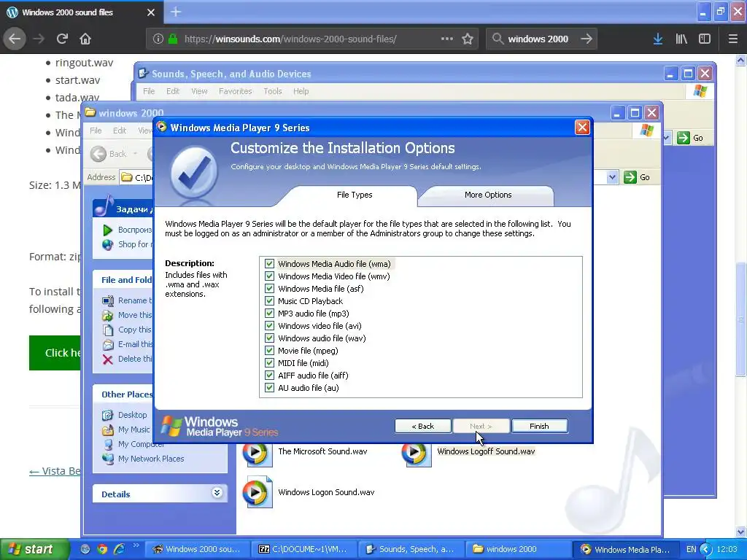
Task: Open Tools menu in Sounds, Speech window
Action: coord(273,91)
